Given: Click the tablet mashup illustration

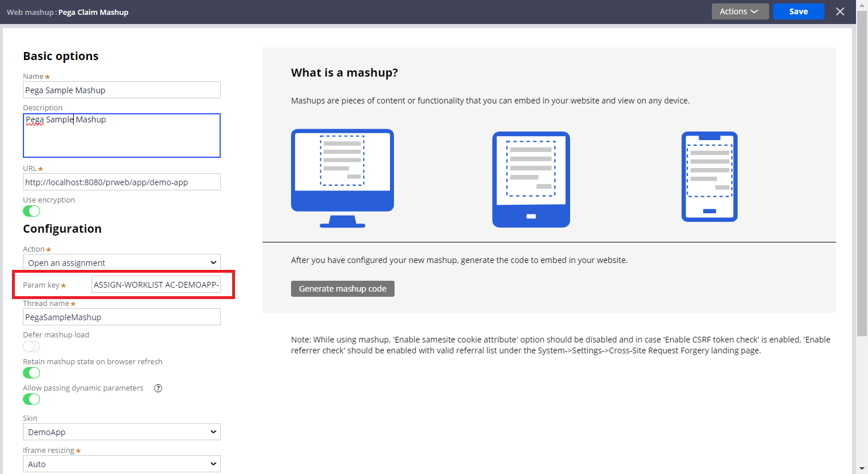Looking at the screenshot, I should [x=531, y=180].
